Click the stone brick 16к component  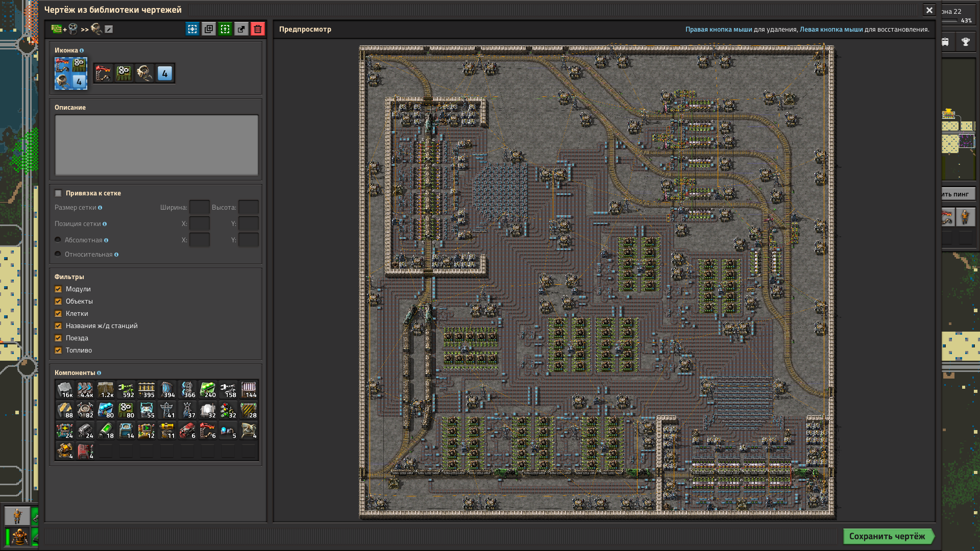pos(65,390)
